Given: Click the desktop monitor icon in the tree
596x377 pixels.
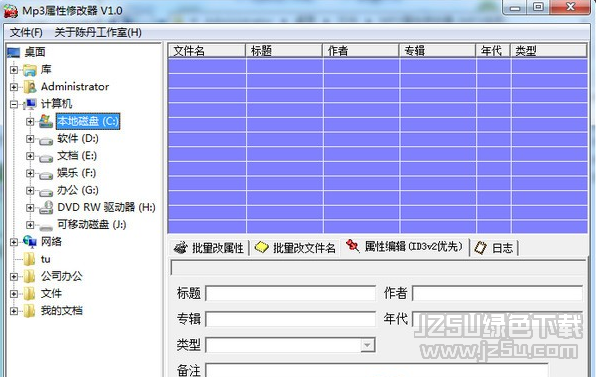Looking at the screenshot, I should pos(14,52).
